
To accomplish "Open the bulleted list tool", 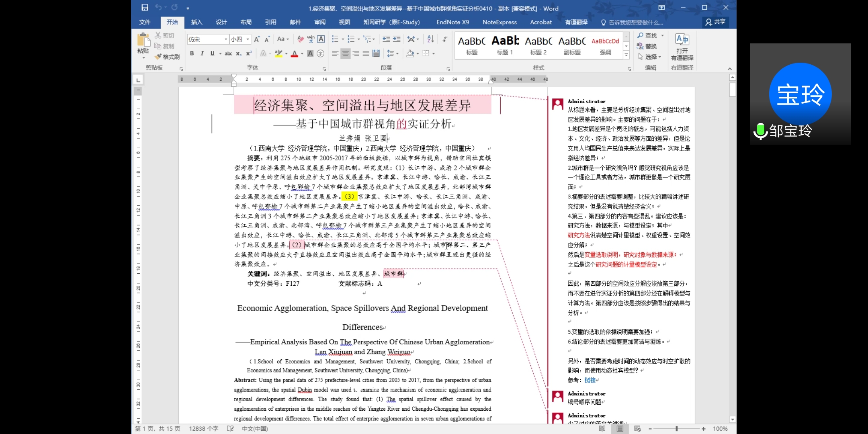I will (336, 39).
